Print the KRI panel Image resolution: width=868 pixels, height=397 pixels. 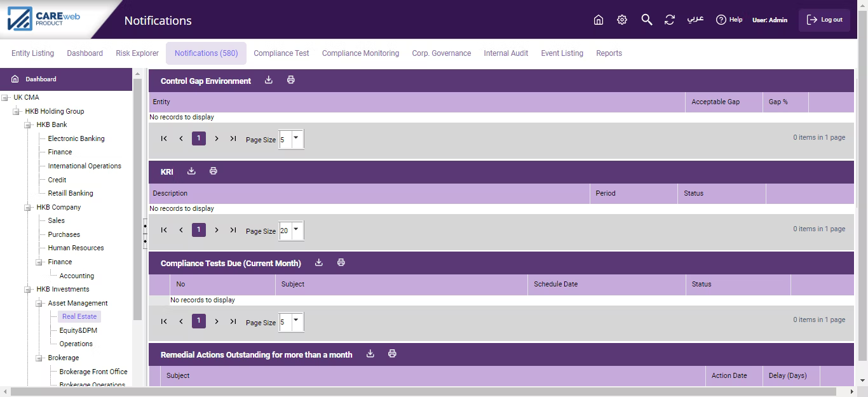pos(213,171)
